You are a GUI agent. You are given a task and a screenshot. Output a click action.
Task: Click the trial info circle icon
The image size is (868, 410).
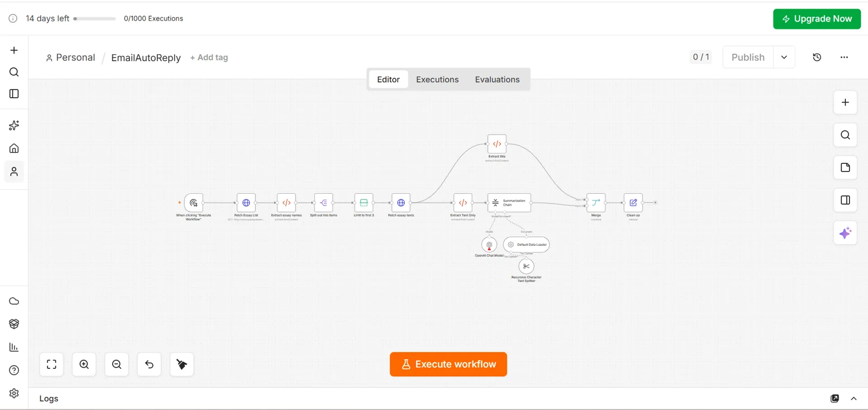click(x=13, y=18)
